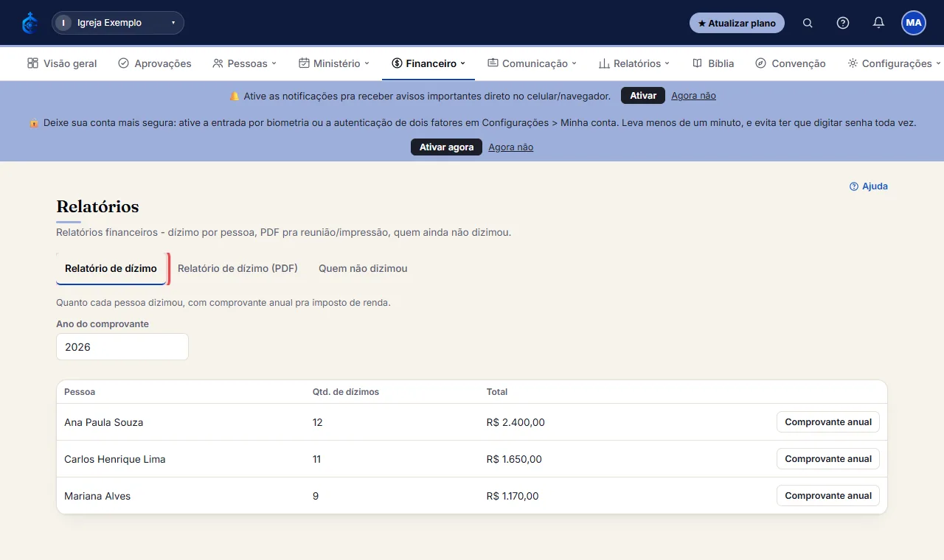Open Comprovante anual for Ana Paula Souza
The image size is (944, 560).
pos(828,422)
